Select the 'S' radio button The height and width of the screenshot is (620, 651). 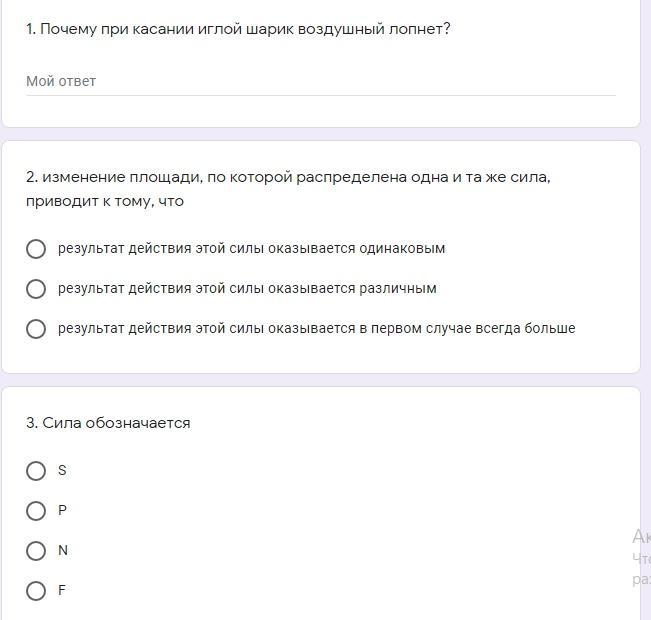pyautogui.click(x=36, y=471)
